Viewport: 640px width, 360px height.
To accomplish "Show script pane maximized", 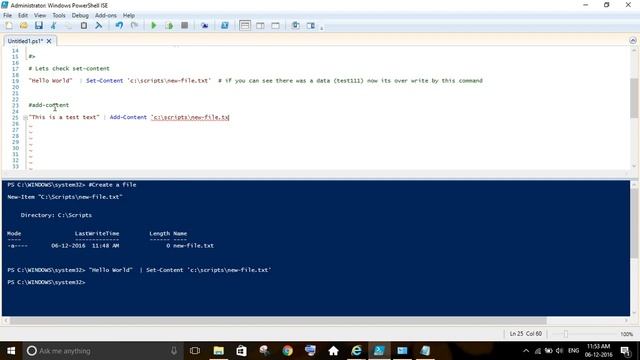I will tap(276, 26).
